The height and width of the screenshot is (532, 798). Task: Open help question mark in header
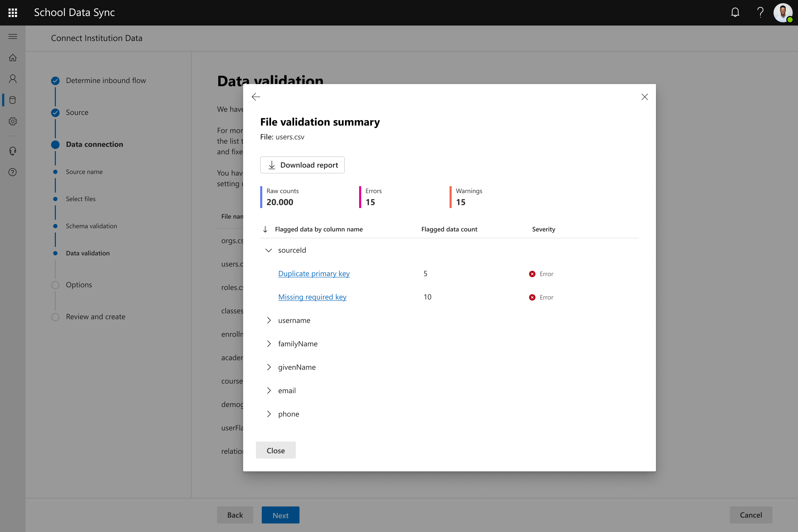760,13
